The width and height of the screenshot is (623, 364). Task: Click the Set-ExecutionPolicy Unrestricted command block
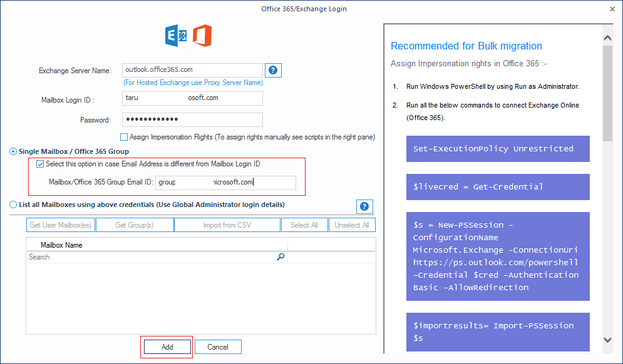pos(498,149)
